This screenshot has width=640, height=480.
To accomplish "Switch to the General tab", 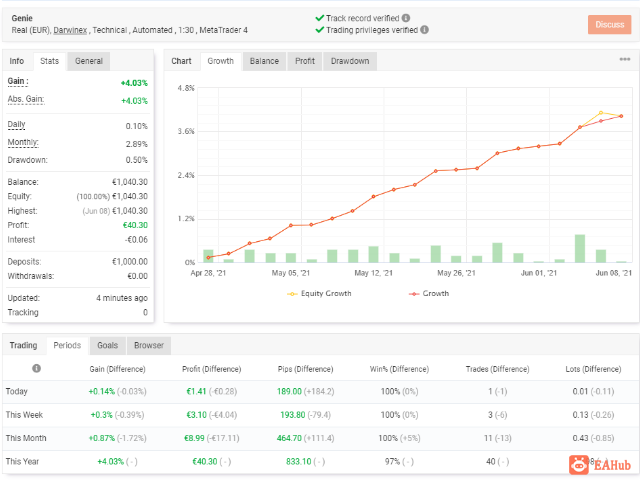I will tap(89, 61).
